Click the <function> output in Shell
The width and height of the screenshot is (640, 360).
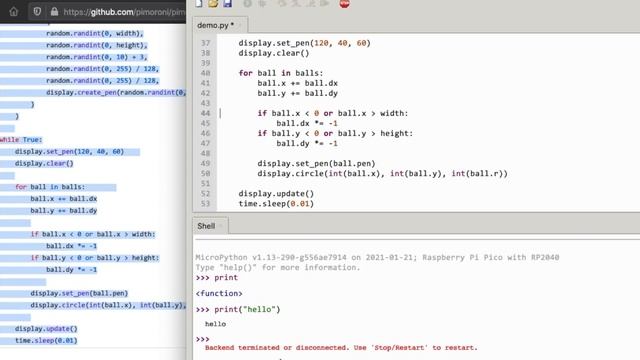tap(219, 293)
